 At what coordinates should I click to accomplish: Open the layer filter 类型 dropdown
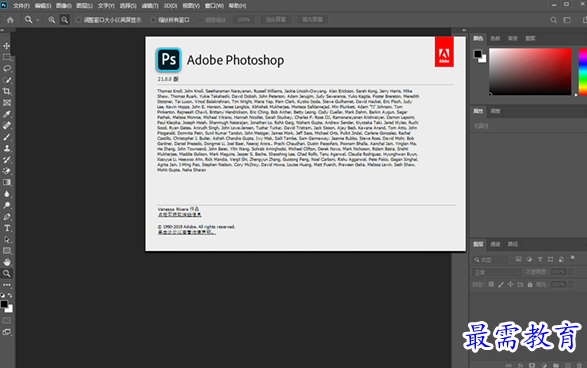490,259
